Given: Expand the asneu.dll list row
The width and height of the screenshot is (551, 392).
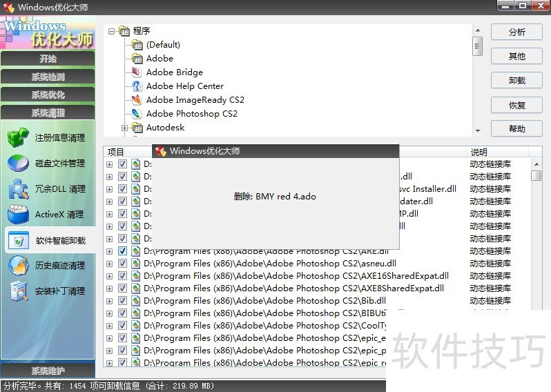Looking at the screenshot, I should pyautogui.click(x=109, y=264).
